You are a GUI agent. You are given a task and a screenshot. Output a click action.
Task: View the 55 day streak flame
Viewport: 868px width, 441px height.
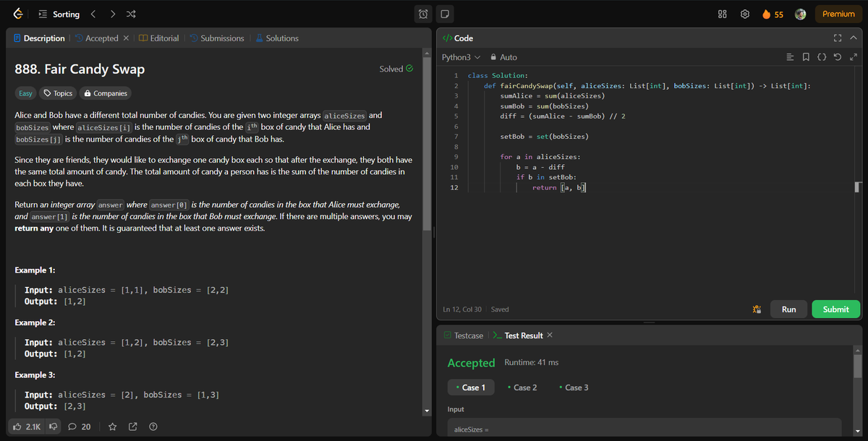[773, 14]
